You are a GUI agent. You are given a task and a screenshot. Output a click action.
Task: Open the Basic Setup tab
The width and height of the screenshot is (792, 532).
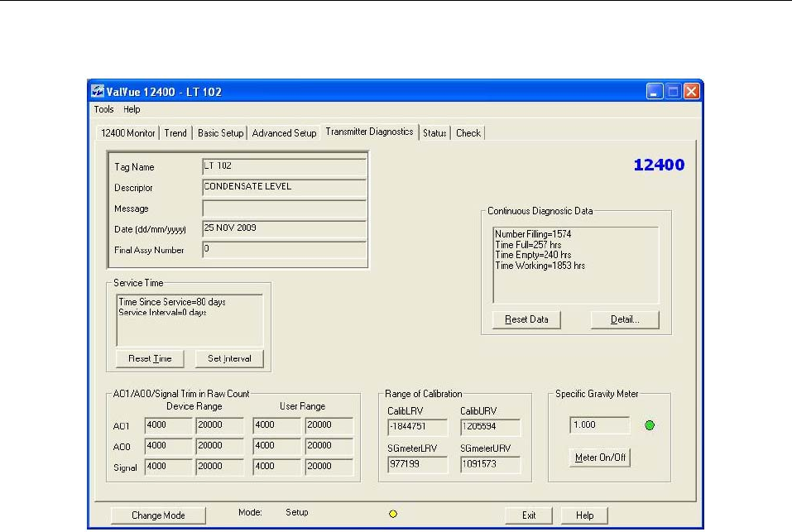[x=220, y=133]
